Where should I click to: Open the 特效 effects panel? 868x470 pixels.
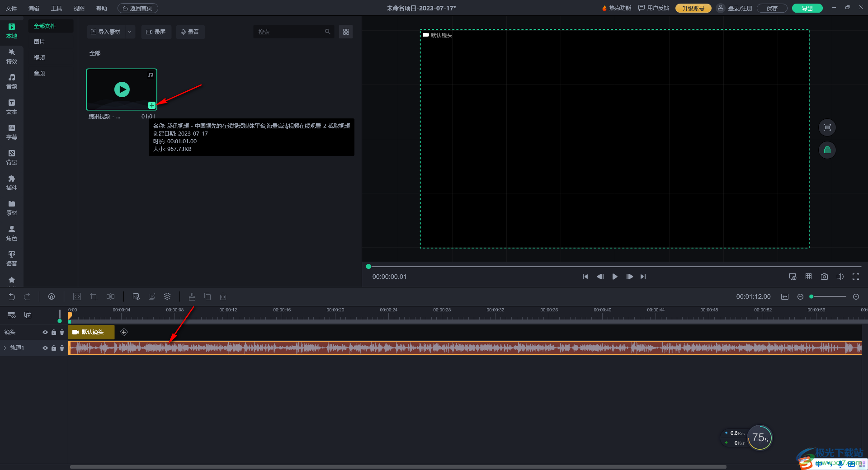tap(12, 56)
